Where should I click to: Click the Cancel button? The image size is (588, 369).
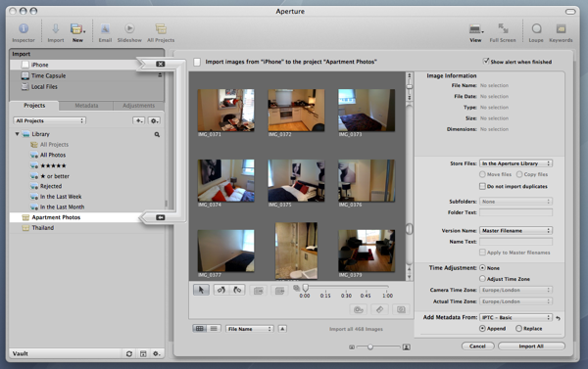477,346
